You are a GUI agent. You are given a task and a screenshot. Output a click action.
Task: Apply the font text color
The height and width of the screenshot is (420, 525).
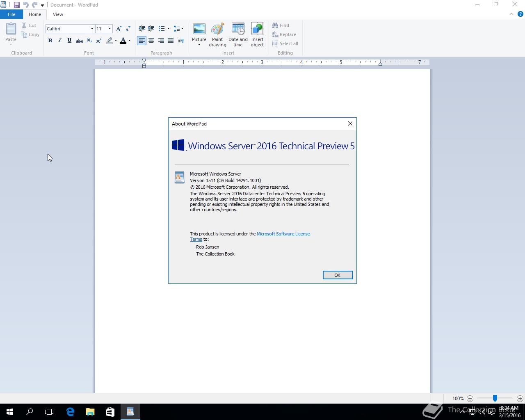click(123, 41)
